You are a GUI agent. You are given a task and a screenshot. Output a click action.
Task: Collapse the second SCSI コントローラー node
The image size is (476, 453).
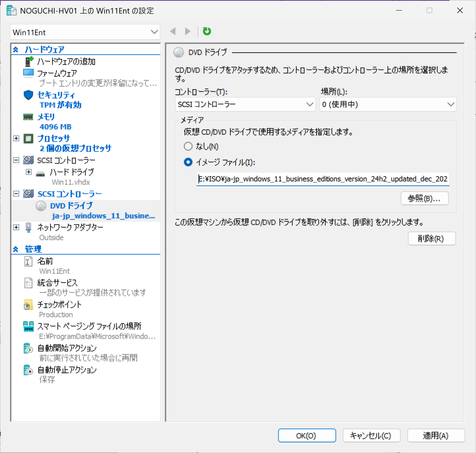tap(16, 194)
